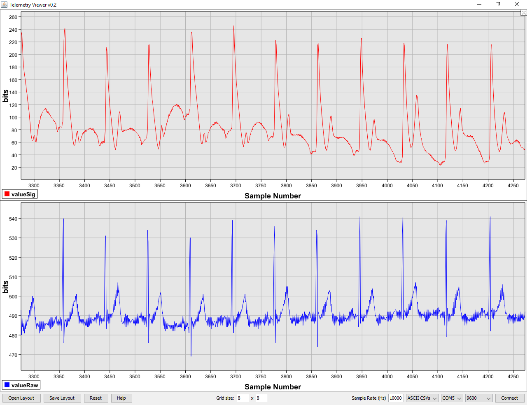
Task: Click the red valueSig color swatch
Action: coord(7,193)
